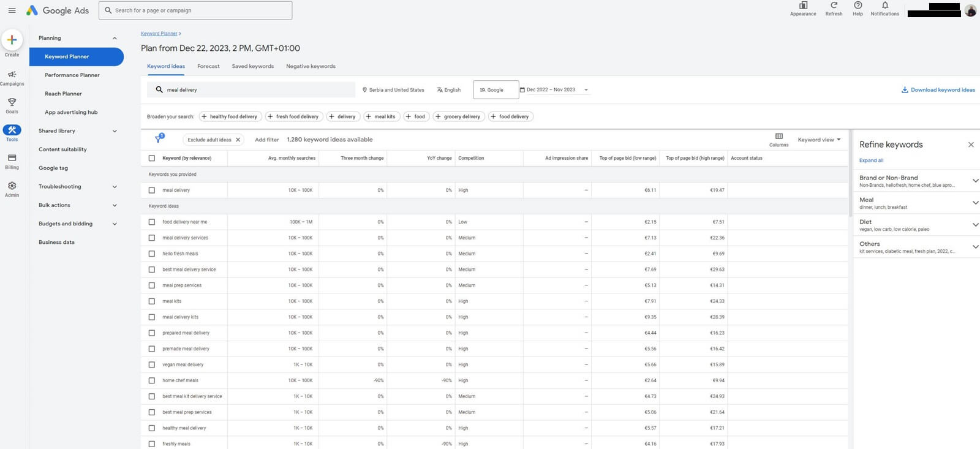
Task: Switch to the Saved keywords tab
Action: pyautogui.click(x=253, y=66)
